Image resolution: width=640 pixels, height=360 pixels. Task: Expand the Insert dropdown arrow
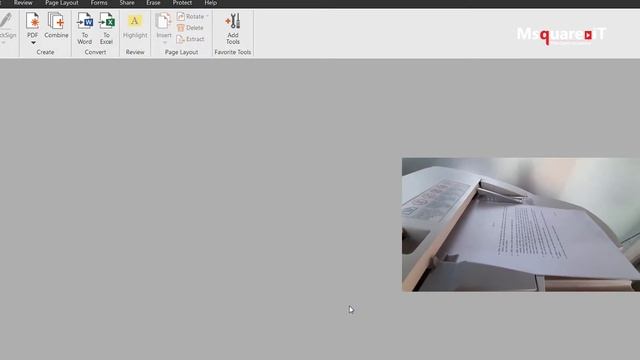pos(164,42)
